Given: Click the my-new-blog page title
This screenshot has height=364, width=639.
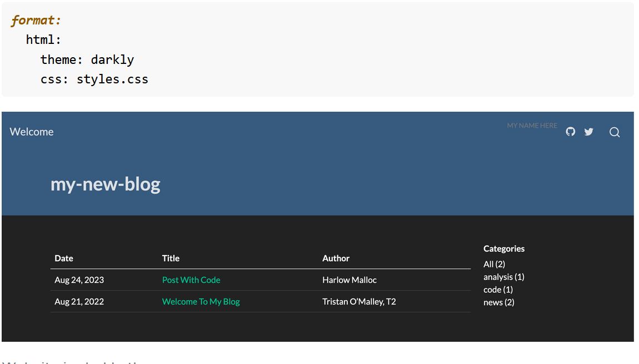Looking at the screenshot, I should pyautogui.click(x=106, y=184).
